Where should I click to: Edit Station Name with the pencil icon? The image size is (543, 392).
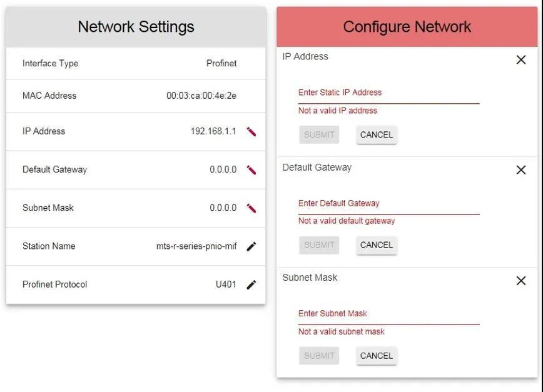click(x=251, y=246)
